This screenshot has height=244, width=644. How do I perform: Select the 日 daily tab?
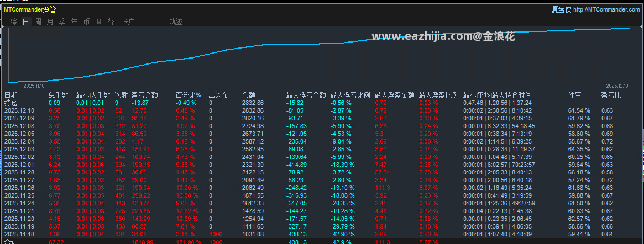[x=26, y=22]
